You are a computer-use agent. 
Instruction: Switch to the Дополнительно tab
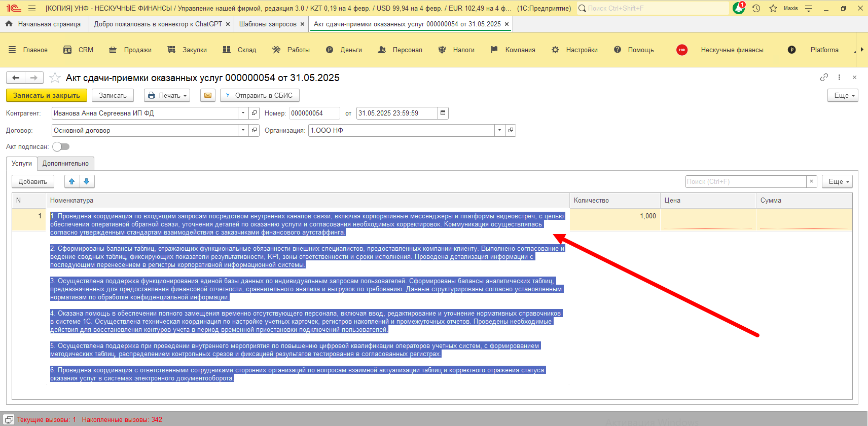tap(65, 163)
